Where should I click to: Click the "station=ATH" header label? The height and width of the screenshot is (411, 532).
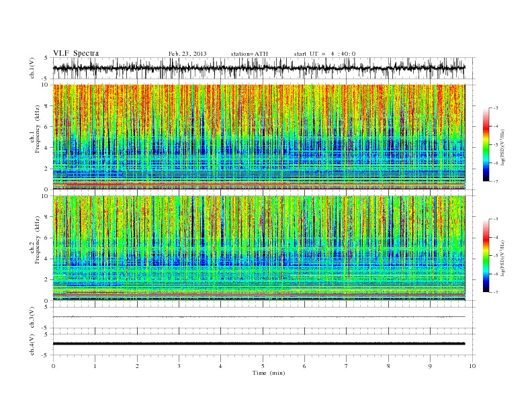[x=249, y=54]
